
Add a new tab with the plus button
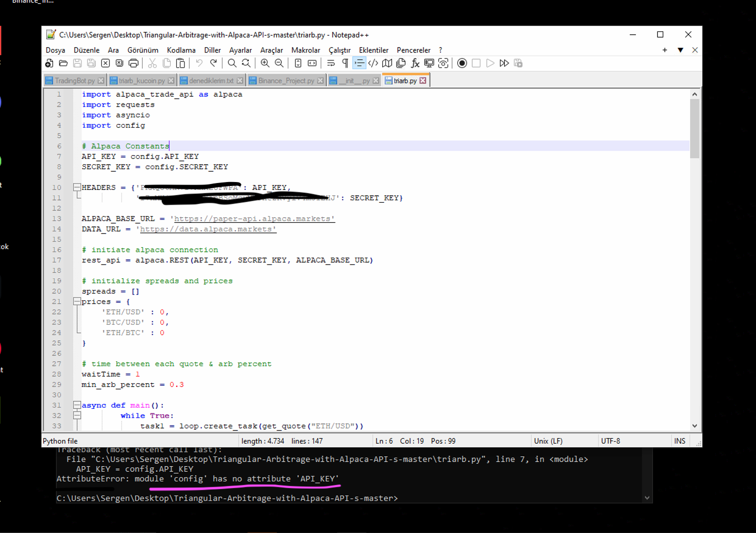point(665,50)
